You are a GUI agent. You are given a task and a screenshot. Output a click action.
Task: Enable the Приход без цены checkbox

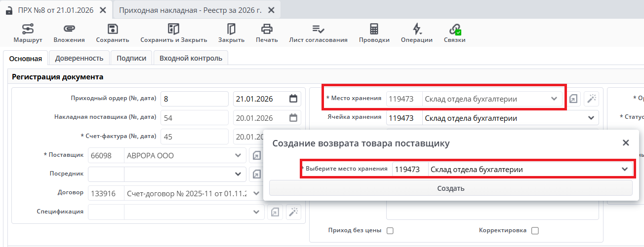(390, 231)
